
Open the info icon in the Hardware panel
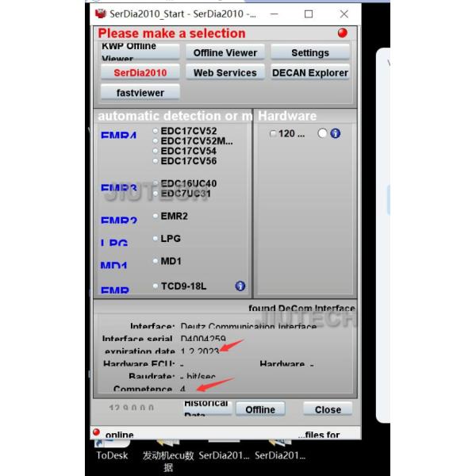[335, 133]
